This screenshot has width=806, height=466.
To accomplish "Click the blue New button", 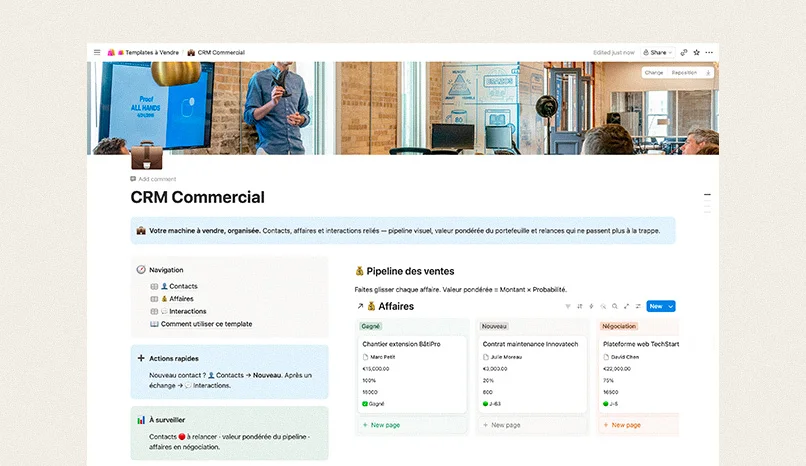I will [x=656, y=306].
